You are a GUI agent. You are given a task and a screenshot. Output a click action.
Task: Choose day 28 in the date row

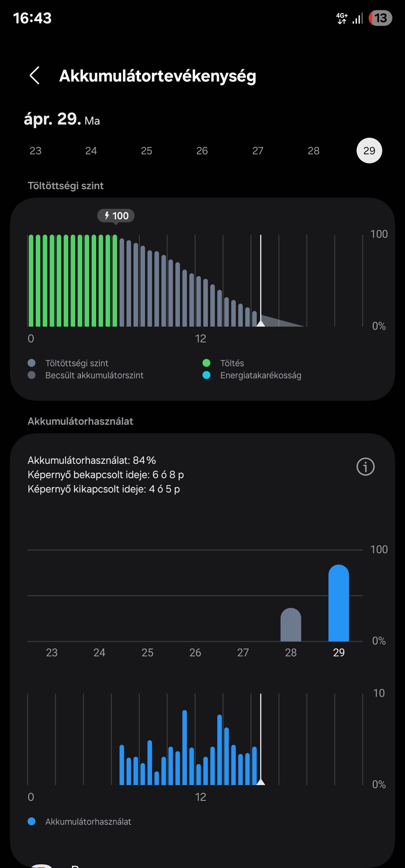coord(314,150)
